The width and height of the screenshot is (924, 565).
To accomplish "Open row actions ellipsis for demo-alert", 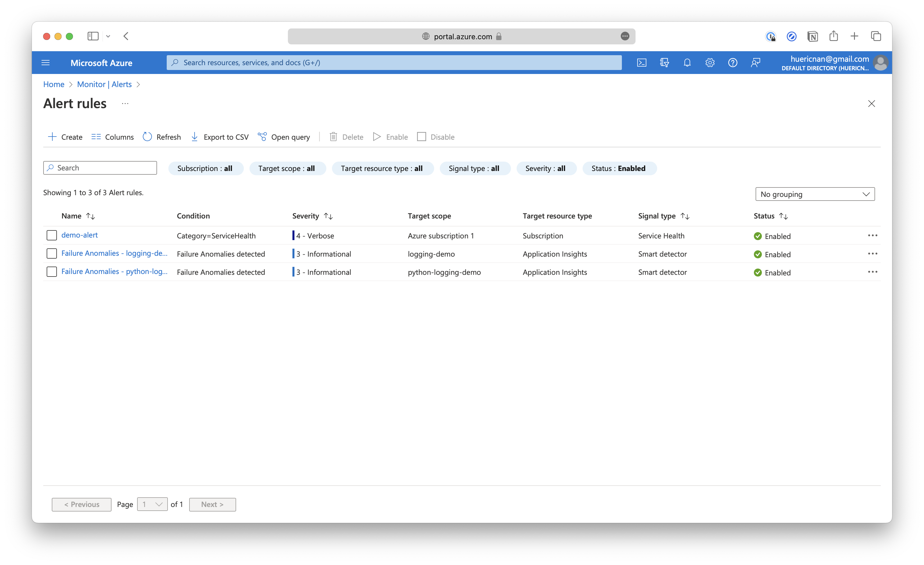I will pos(872,236).
